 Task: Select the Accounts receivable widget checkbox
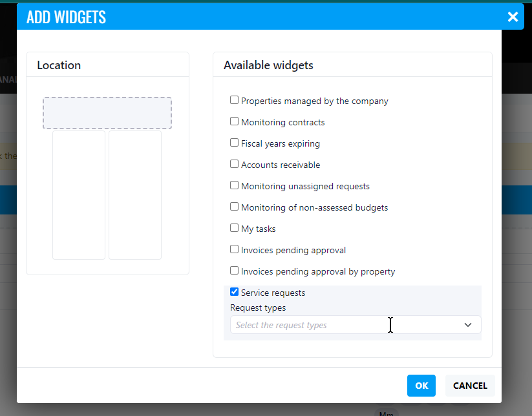(x=234, y=164)
